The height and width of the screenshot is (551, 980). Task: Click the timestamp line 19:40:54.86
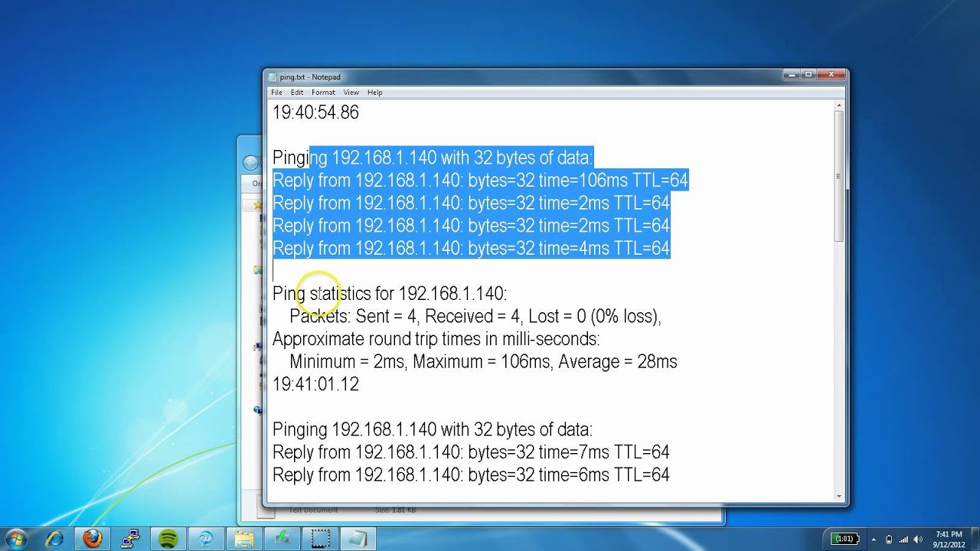(x=315, y=112)
